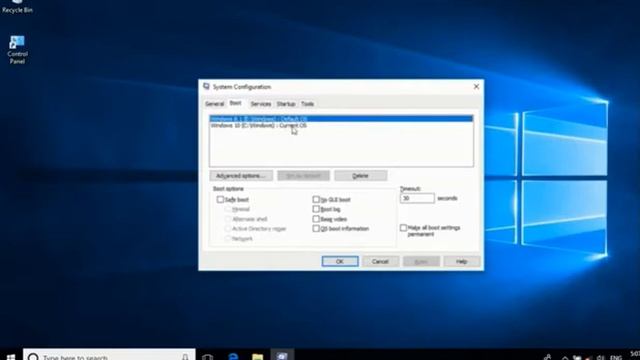Open the Windows Start menu
Screen dimensions: 640x360
coord(11,356)
